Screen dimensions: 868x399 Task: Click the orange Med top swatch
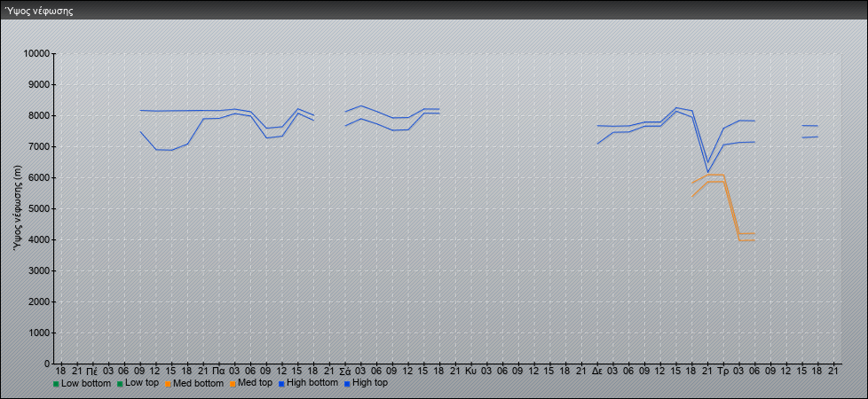click(x=233, y=384)
